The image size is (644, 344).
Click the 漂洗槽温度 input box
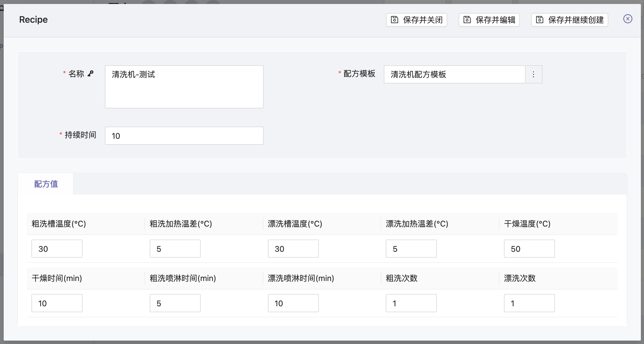(x=293, y=249)
